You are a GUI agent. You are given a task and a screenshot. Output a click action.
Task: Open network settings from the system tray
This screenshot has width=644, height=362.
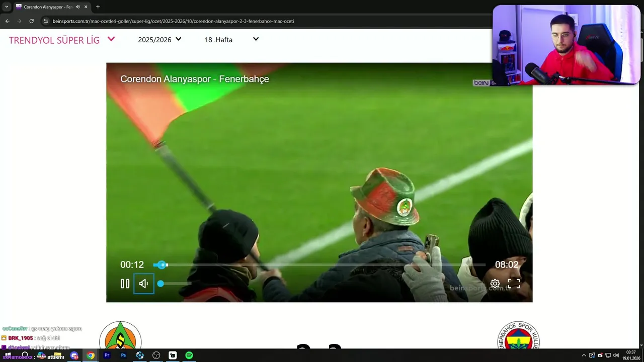(608, 355)
